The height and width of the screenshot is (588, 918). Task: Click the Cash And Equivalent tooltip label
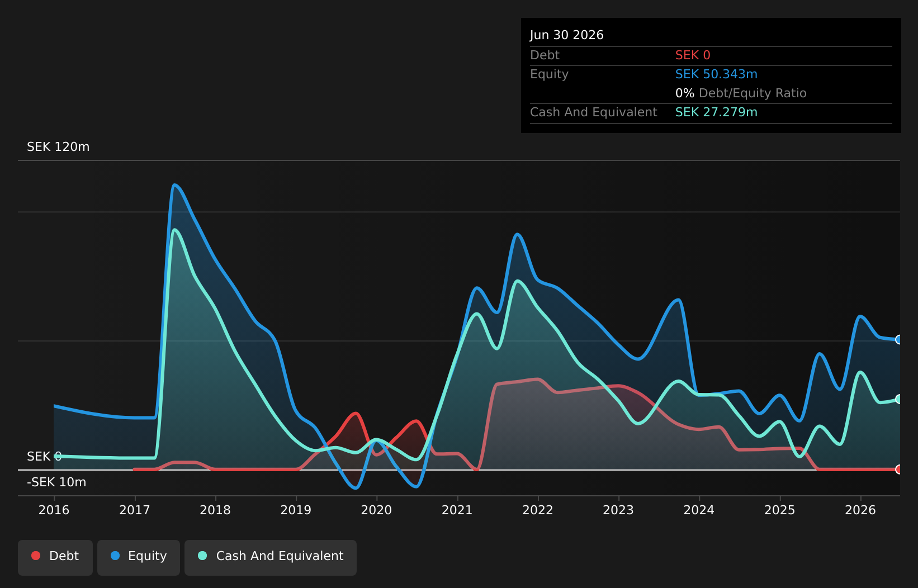(594, 112)
